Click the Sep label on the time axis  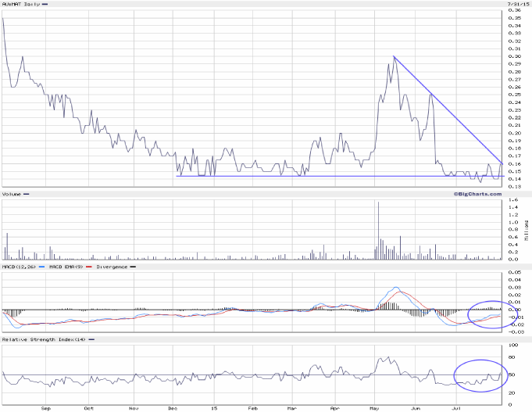[x=45, y=408]
